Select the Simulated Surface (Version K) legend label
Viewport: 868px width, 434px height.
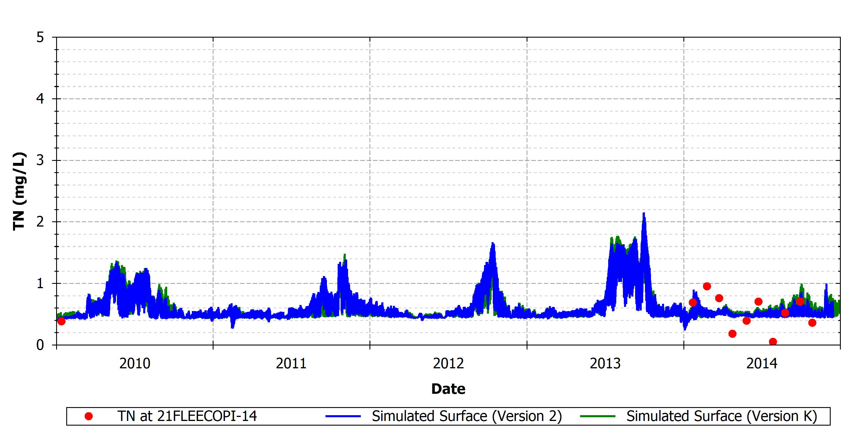click(722, 416)
